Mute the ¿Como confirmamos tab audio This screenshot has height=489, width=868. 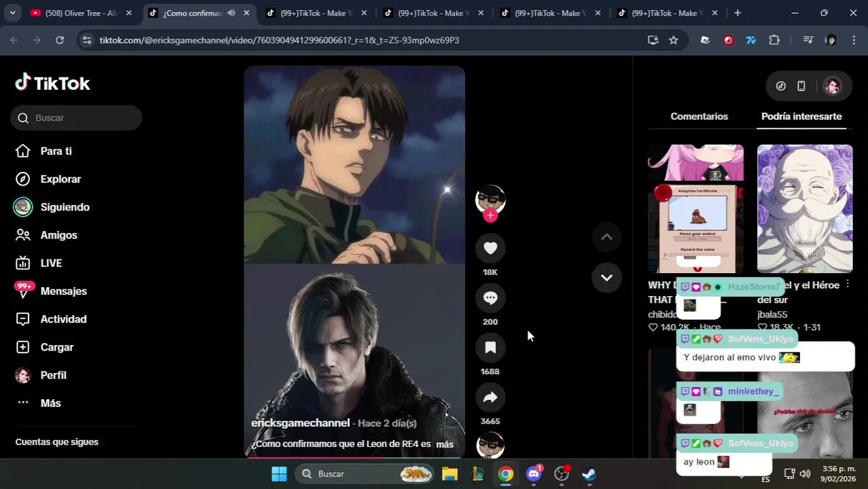pos(231,13)
